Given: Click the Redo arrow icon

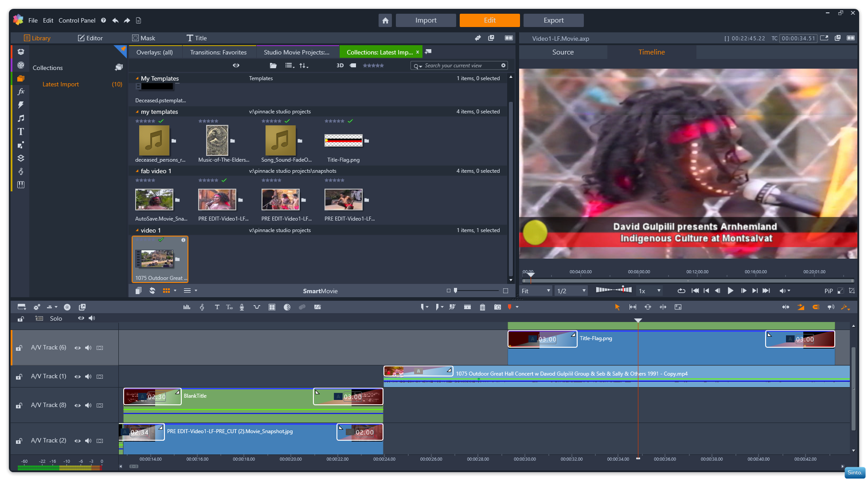Looking at the screenshot, I should [x=127, y=20].
